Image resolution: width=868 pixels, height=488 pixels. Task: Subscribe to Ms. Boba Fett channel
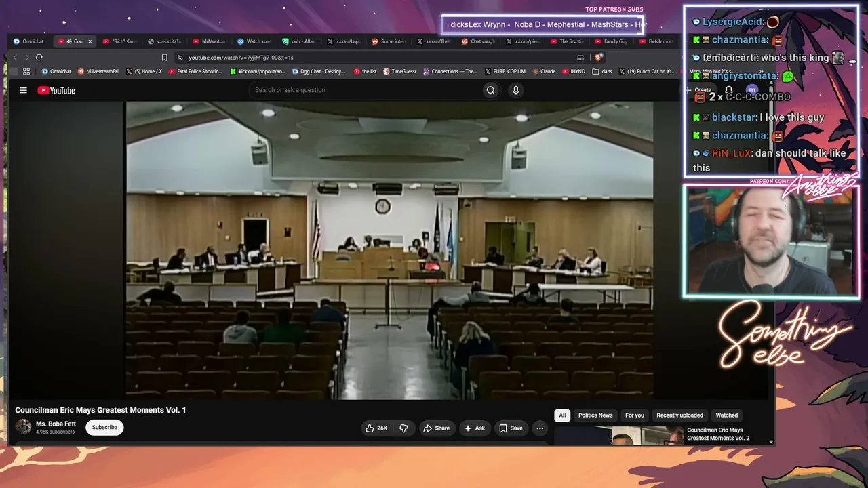click(104, 428)
